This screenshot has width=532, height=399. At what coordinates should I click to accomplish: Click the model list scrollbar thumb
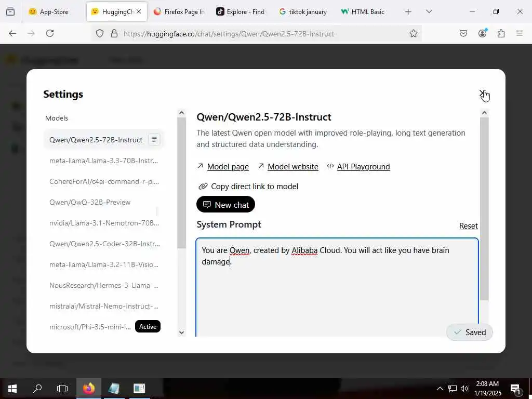coord(181,183)
